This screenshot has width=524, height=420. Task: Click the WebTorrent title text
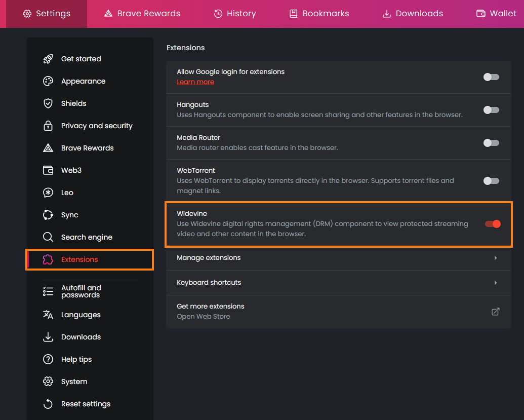196,171
